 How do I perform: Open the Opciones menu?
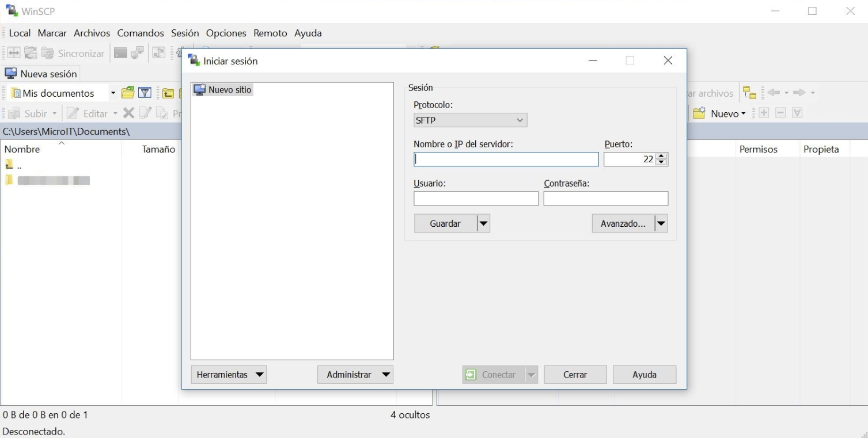pos(226,33)
